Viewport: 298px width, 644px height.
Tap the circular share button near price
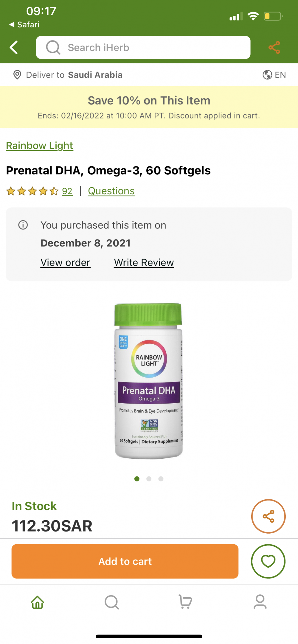(x=268, y=516)
